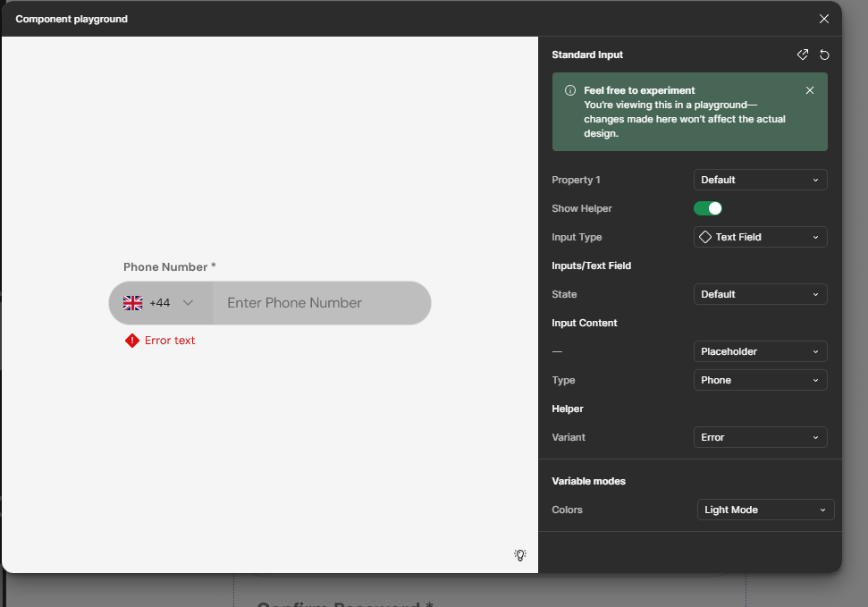Click the Variable modes heading
Image resolution: width=868 pixels, height=607 pixels.
588,481
